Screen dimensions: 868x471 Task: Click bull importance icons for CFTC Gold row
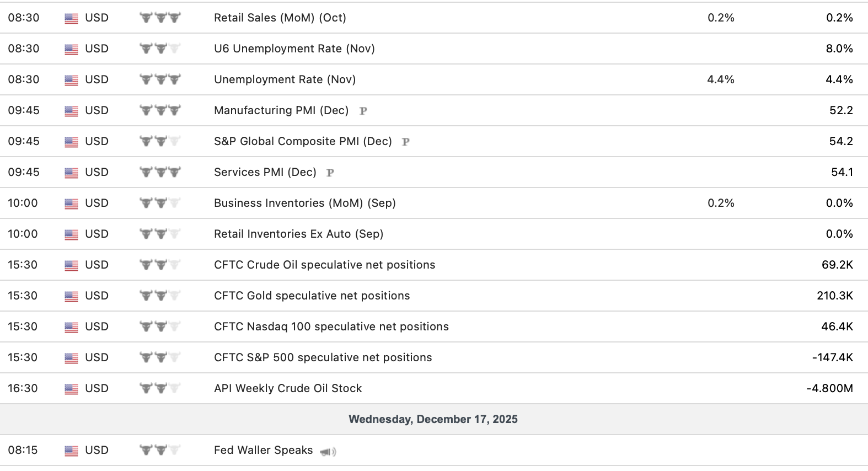(x=160, y=296)
